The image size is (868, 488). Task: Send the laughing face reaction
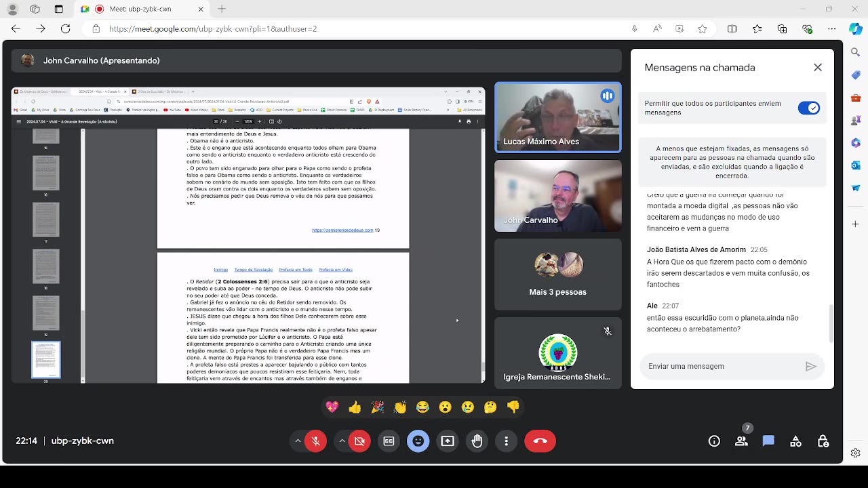pyautogui.click(x=422, y=407)
